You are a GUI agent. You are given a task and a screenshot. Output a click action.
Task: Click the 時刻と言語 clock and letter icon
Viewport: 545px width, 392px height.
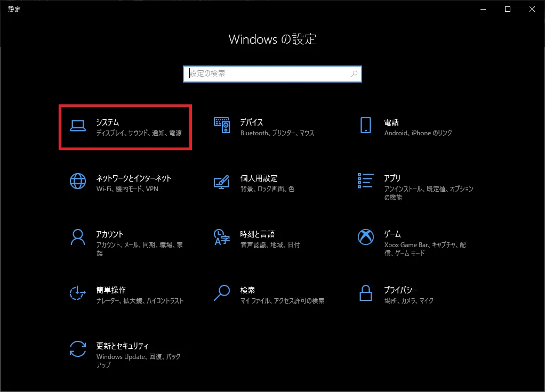[222, 237]
